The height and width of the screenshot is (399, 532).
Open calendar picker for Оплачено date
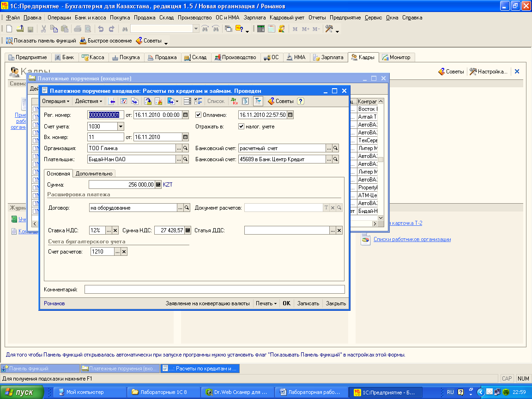coord(290,115)
